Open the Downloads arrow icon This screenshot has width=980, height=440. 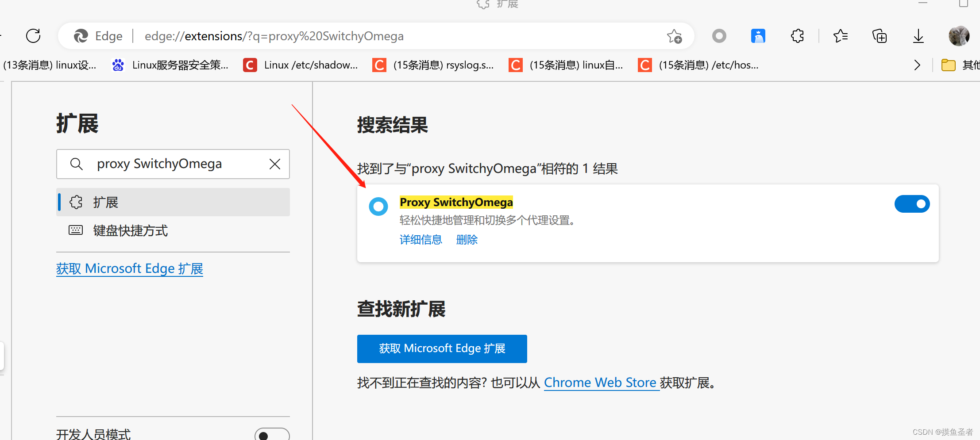pyautogui.click(x=918, y=36)
